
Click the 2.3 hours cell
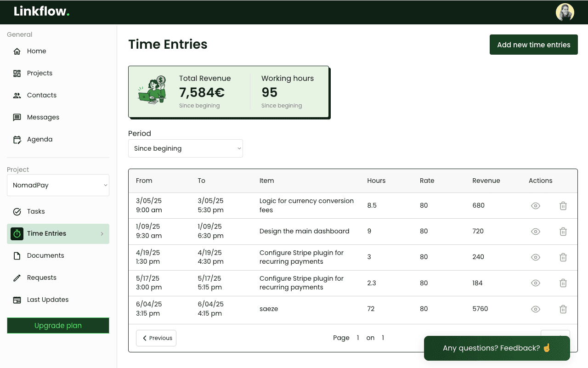point(372,283)
